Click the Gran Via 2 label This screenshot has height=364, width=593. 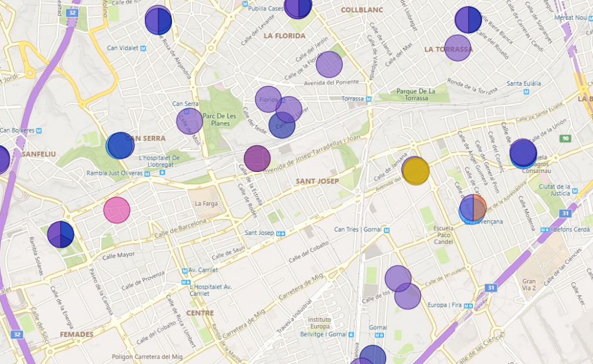(x=529, y=285)
